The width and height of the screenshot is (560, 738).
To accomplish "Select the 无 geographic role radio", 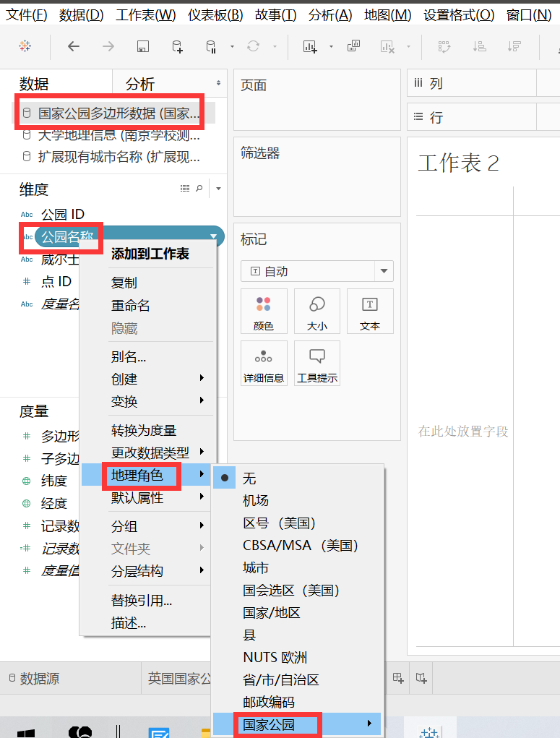I will (x=225, y=478).
